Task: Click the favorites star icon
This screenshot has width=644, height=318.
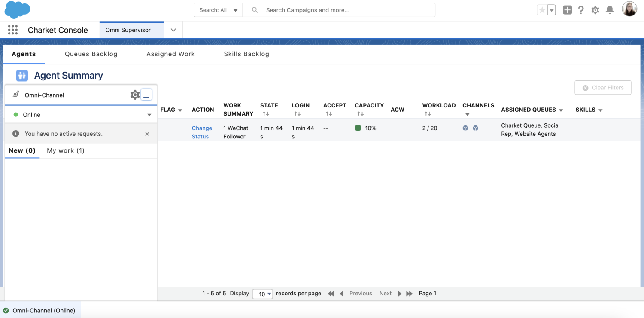Action: (x=542, y=10)
